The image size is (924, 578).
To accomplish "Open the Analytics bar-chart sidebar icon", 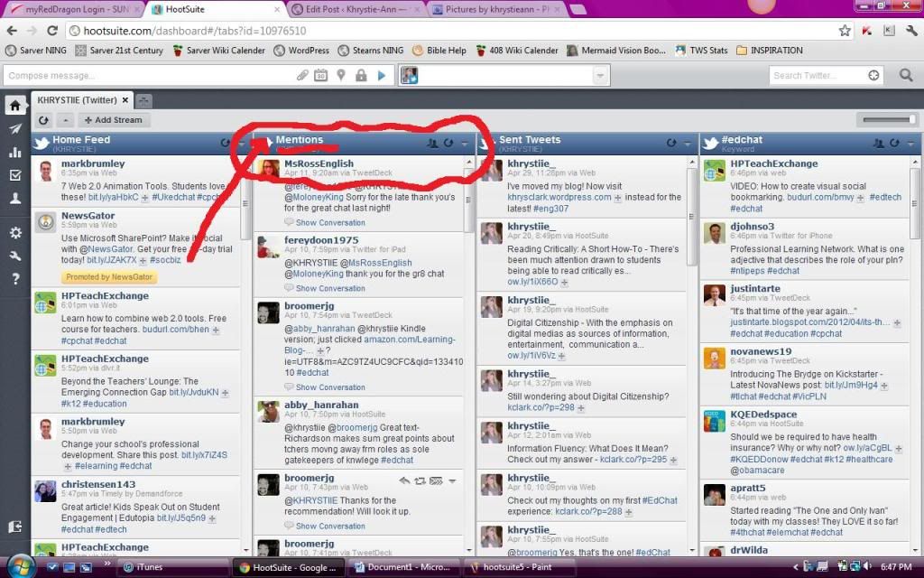I will coord(15,152).
